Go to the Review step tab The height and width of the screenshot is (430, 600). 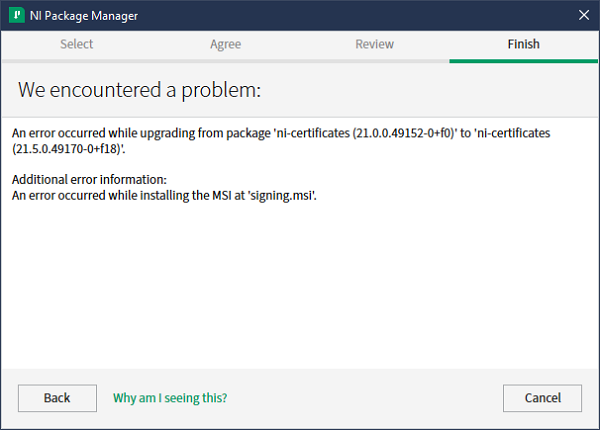[x=374, y=44]
